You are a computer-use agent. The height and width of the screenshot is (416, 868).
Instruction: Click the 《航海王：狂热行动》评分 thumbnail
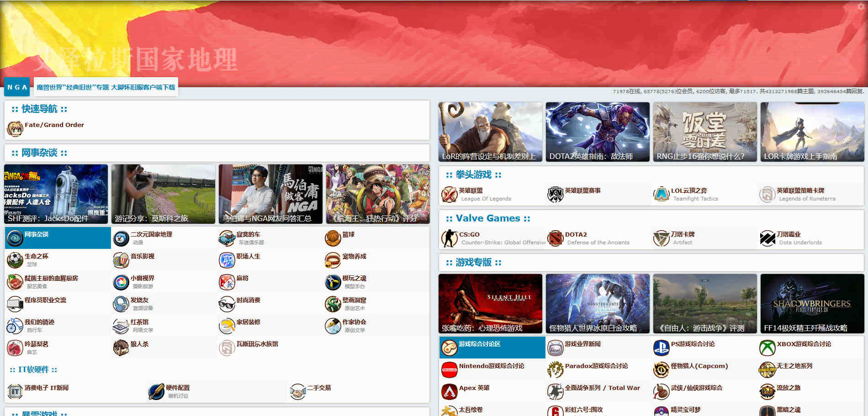(378, 194)
